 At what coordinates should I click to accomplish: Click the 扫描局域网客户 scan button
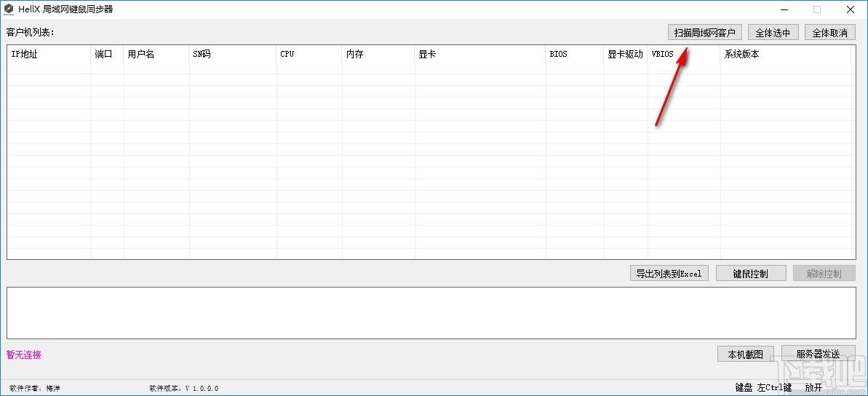704,33
